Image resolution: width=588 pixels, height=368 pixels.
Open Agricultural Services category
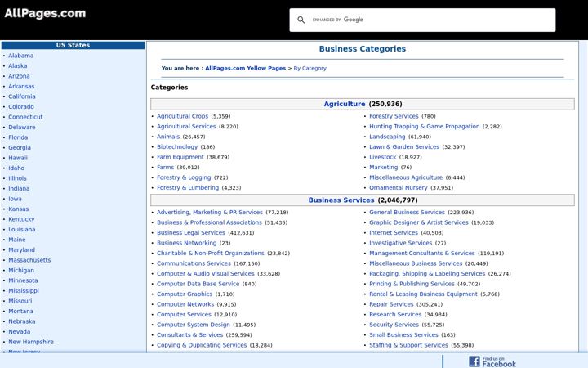(x=186, y=127)
